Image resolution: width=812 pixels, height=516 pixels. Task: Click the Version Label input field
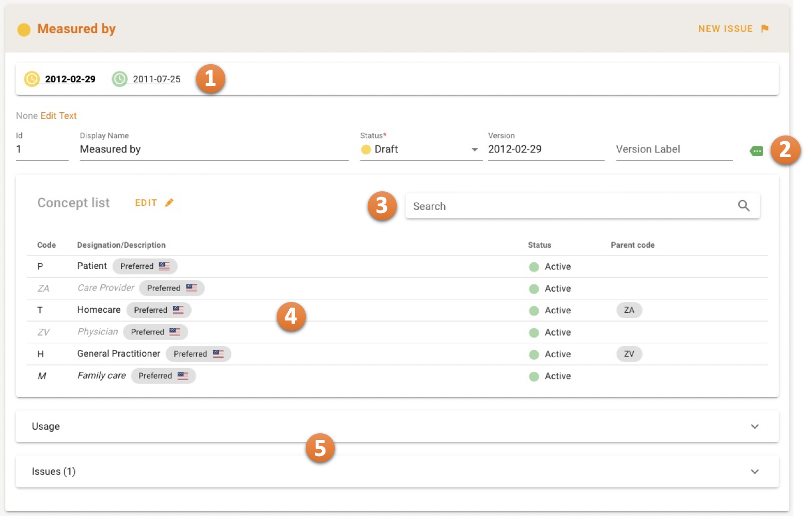pyautogui.click(x=674, y=149)
